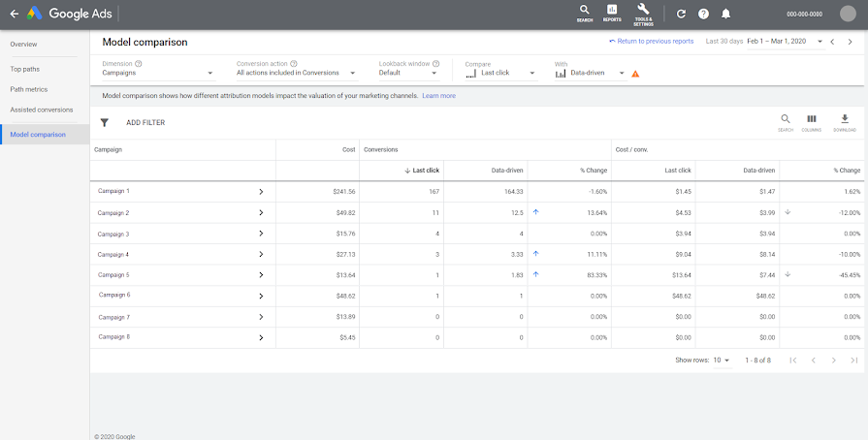Screen dimensions: 868x440
Task: Click the filter funnel icon
Action: tap(105, 123)
